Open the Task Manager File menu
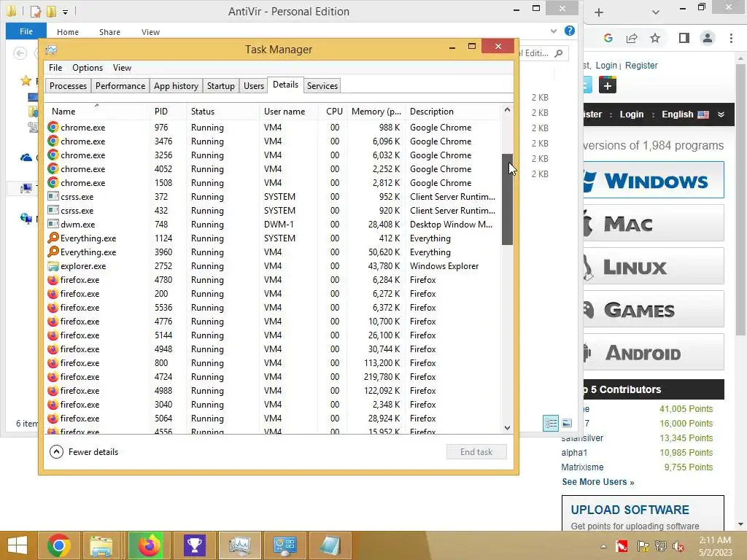This screenshot has width=747, height=560. [55, 68]
